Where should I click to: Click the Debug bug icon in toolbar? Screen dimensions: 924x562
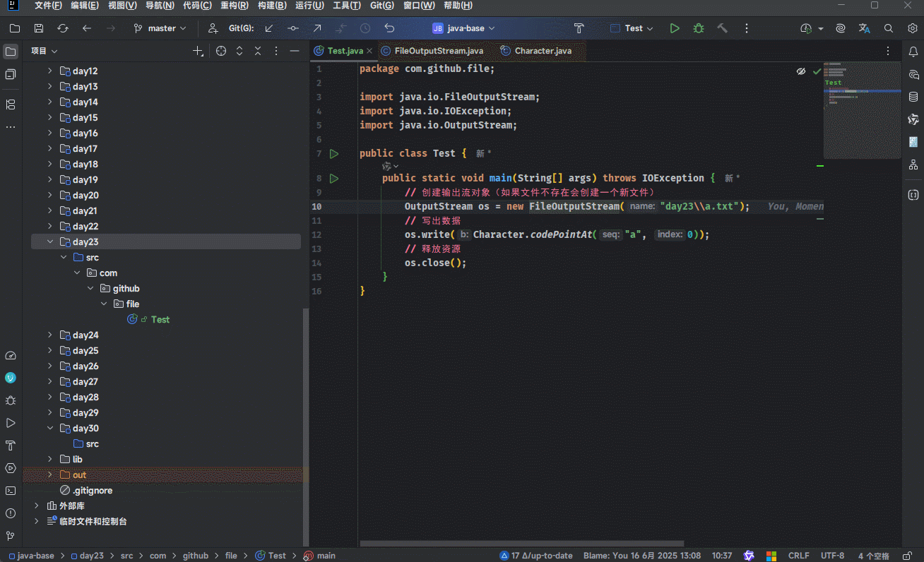[699, 28]
